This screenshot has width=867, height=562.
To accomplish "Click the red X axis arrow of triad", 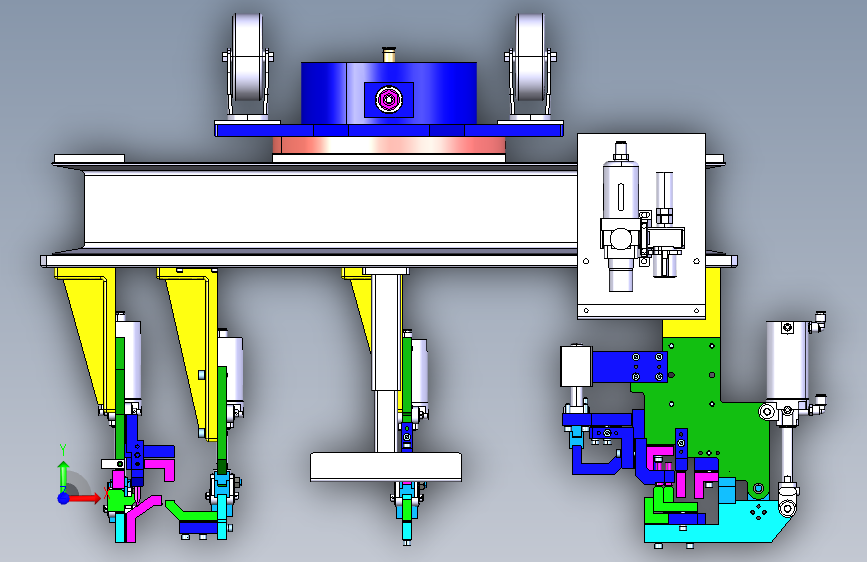I will point(84,498).
